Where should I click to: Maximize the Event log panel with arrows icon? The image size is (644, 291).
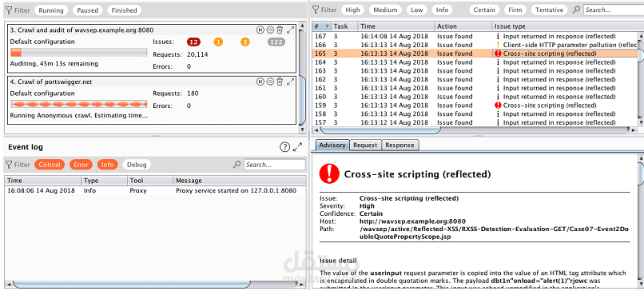click(x=298, y=147)
